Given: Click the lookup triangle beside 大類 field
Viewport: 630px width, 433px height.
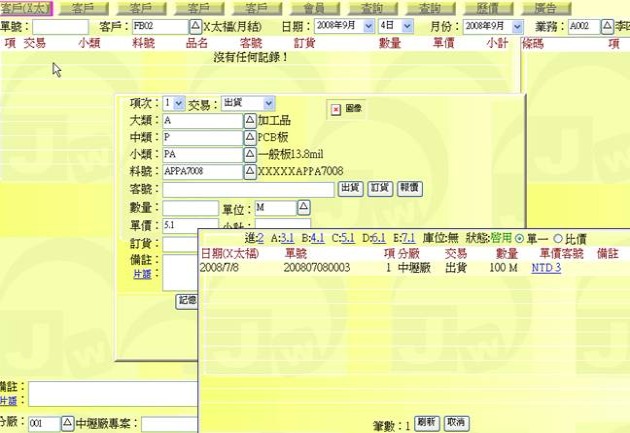Looking at the screenshot, I should [250, 121].
